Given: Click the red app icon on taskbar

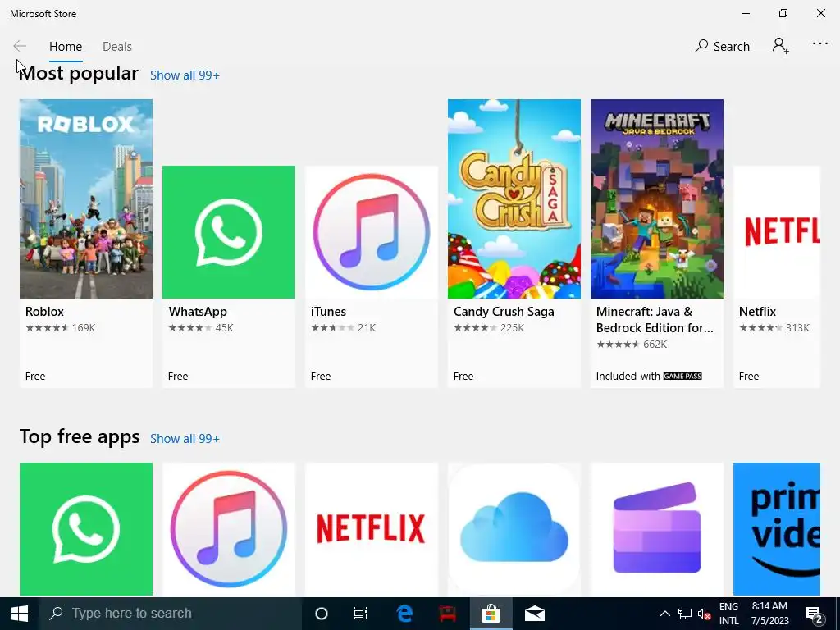Looking at the screenshot, I should [x=447, y=614].
